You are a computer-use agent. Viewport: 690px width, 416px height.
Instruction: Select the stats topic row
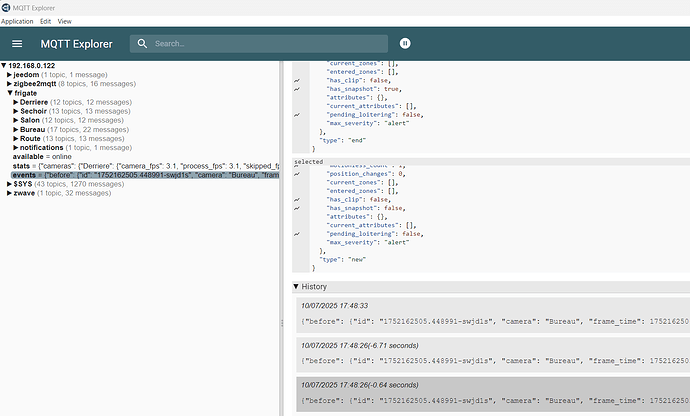[146, 166]
